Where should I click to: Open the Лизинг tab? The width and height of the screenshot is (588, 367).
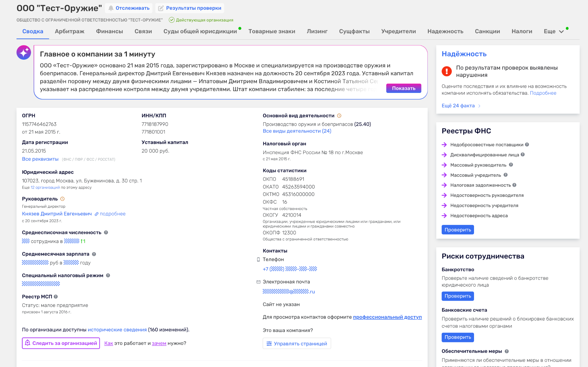pyautogui.click(x=317, y=31)
